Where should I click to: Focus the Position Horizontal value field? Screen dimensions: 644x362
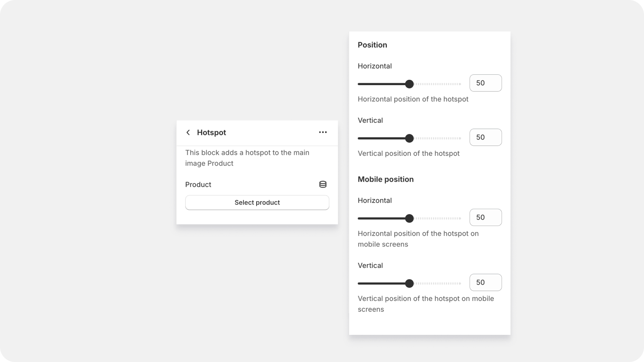pos(486,83)
